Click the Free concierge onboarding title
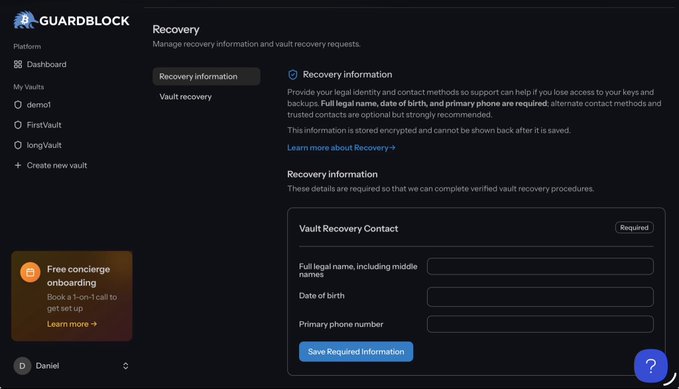679x389 pixels. tap(78, 276)
